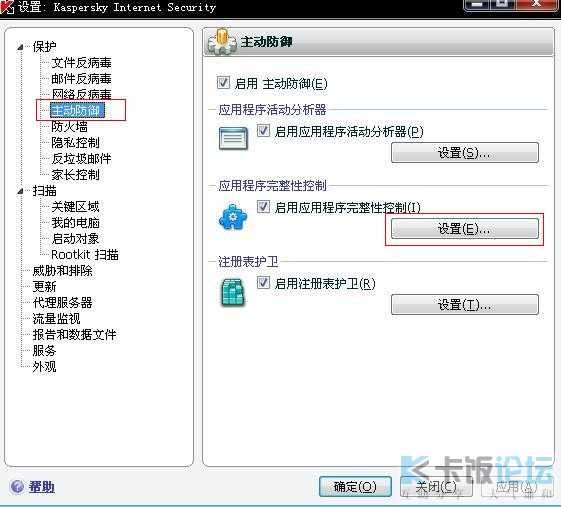Collapse the 保护 tree node
561x507 pixels.
[20, 47]
